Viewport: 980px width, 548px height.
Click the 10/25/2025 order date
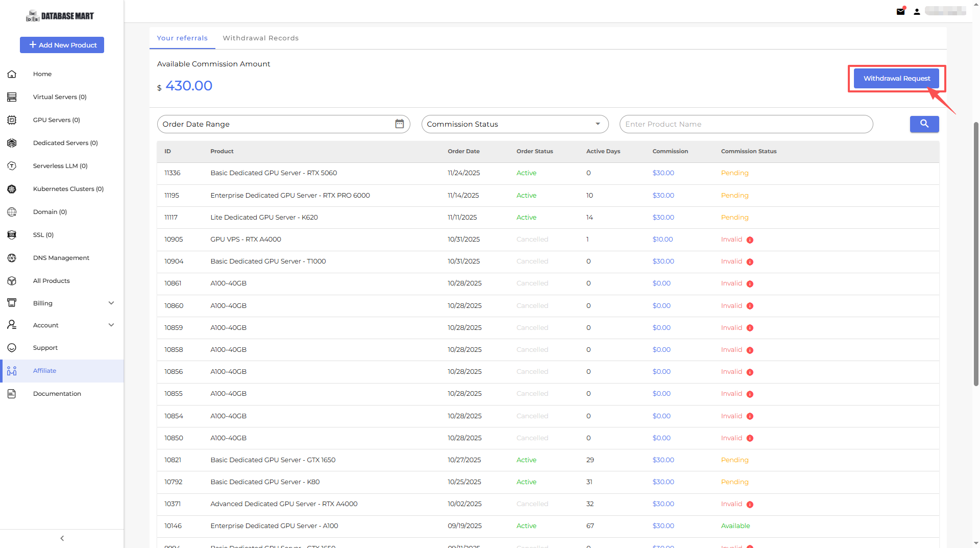pos(465,482)
